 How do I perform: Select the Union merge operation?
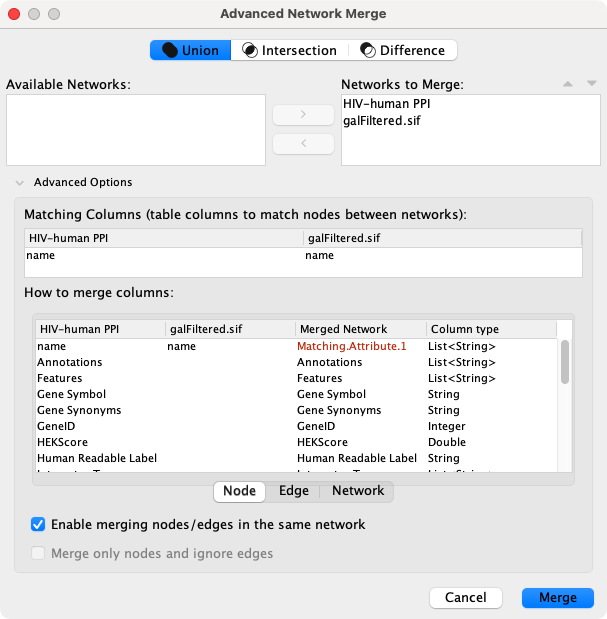pos(191,50)
